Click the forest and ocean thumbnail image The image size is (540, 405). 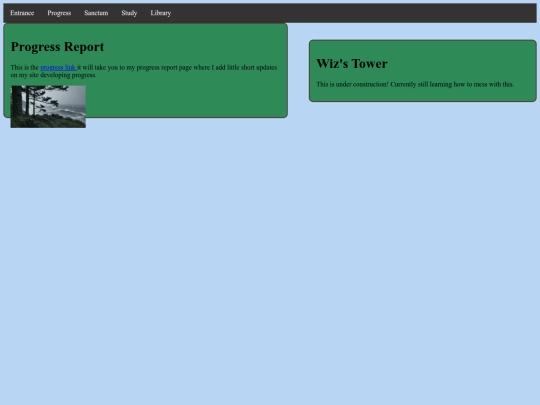(48, 107)
